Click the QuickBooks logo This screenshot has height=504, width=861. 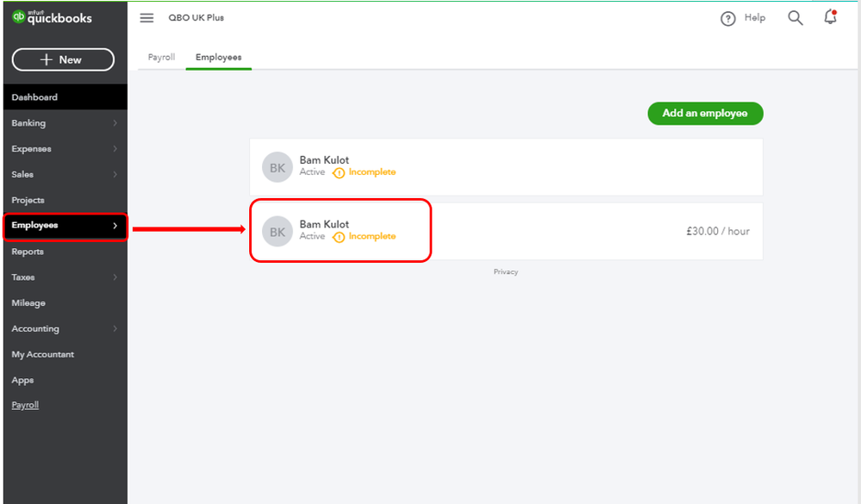(x=53, y=17)
